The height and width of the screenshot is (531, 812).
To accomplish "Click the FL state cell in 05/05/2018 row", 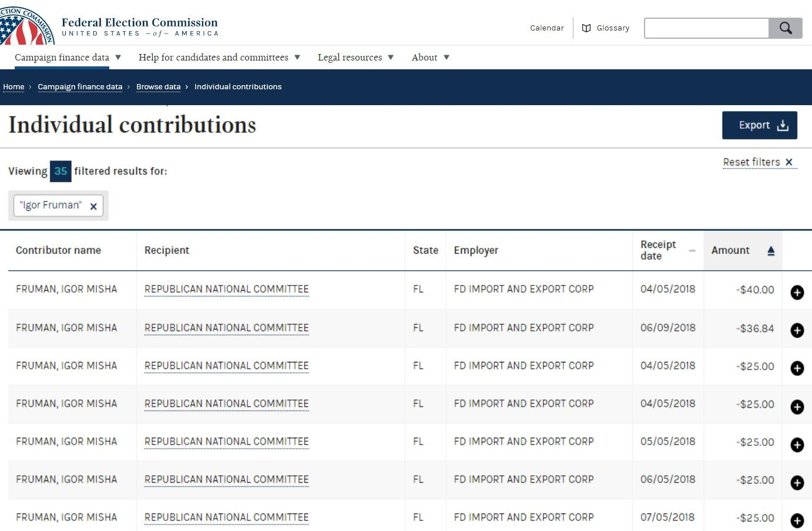I will coord(418,442).
